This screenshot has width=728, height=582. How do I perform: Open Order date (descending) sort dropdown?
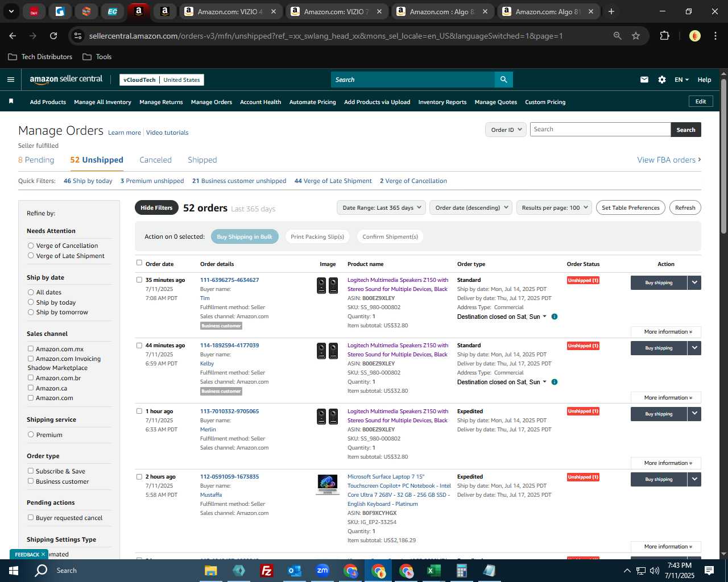click(471, 207)
